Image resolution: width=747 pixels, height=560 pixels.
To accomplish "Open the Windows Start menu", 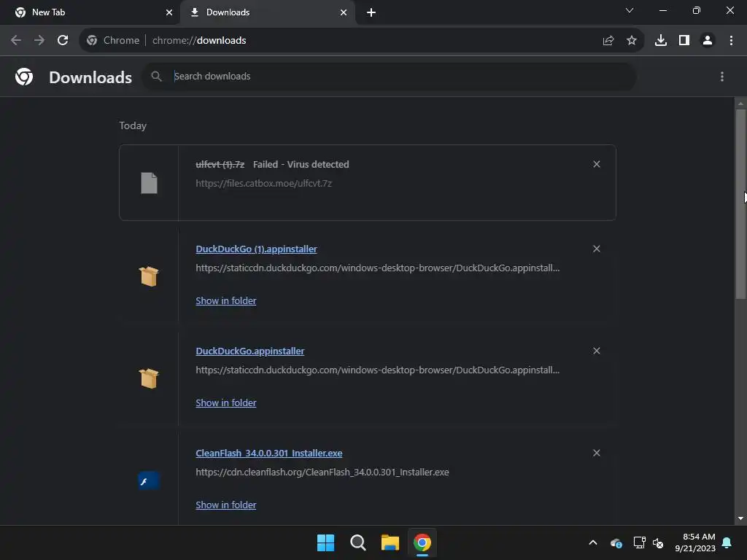I will click(x=326, y=542).
